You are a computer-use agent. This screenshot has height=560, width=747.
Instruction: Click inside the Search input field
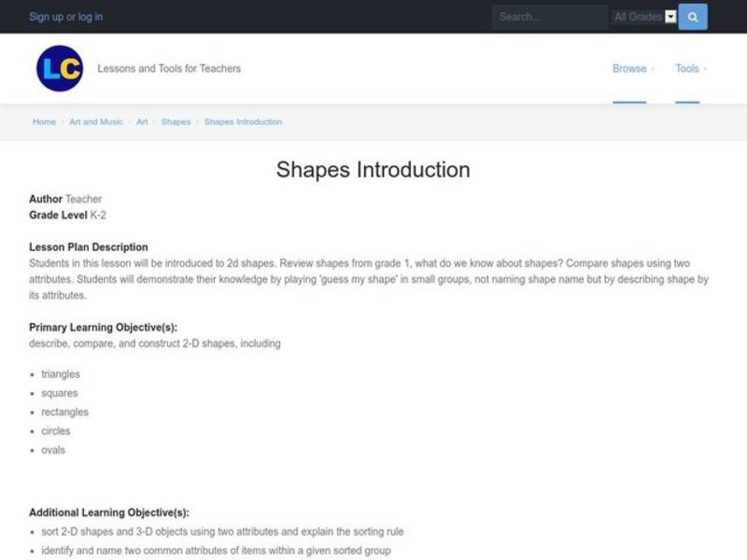[549, 17]
